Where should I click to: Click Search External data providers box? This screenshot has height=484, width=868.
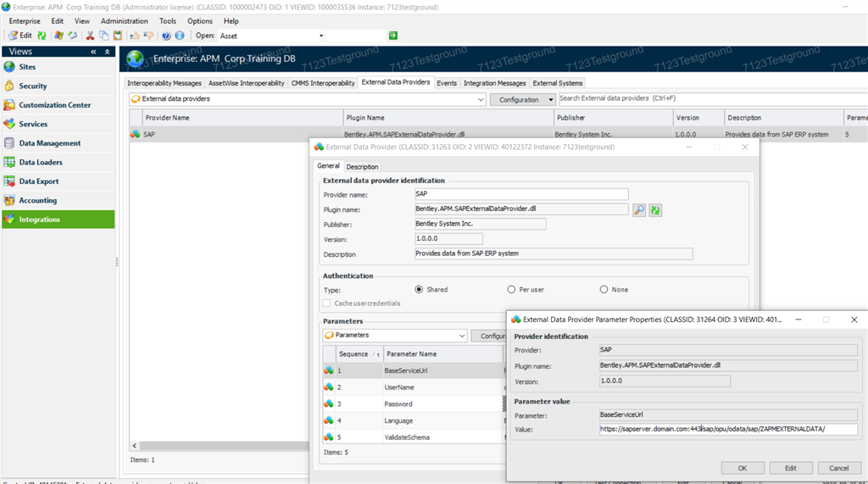pyautogui.click(x=713, y=98)
